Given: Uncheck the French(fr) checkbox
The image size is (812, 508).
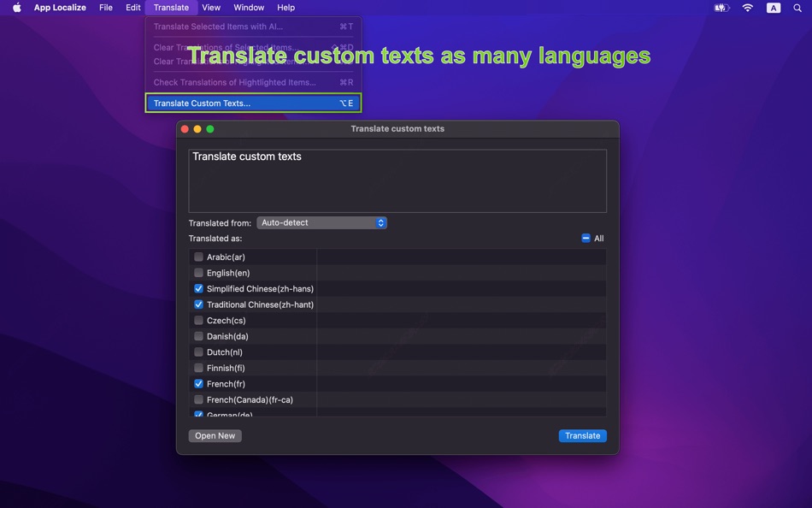Looking at the screenshot, I should click(x=198, y=384).
